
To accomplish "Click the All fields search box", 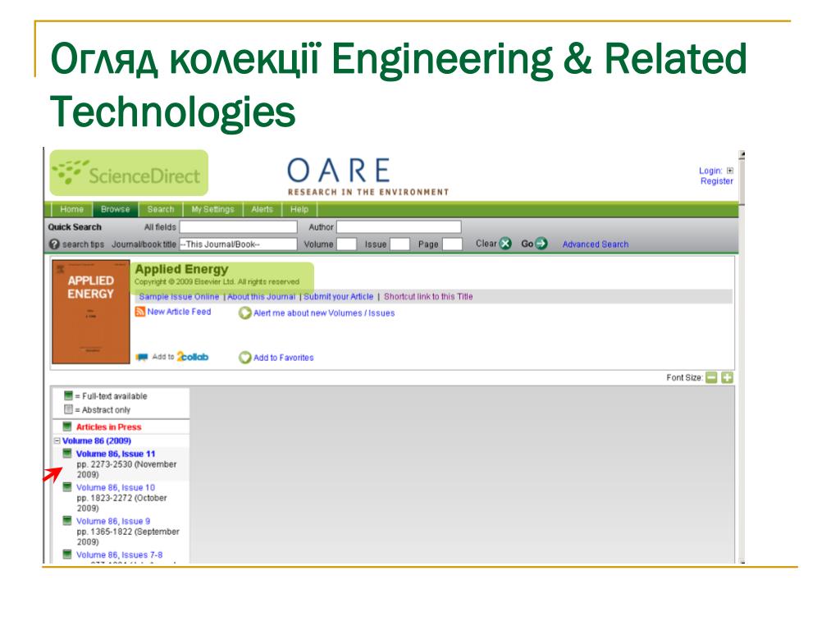I will point(238,227).
